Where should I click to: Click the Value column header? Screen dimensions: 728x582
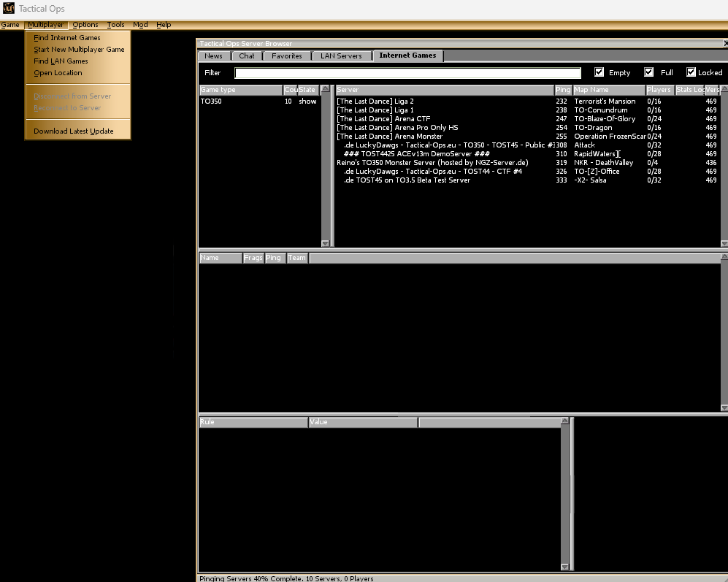363,422
